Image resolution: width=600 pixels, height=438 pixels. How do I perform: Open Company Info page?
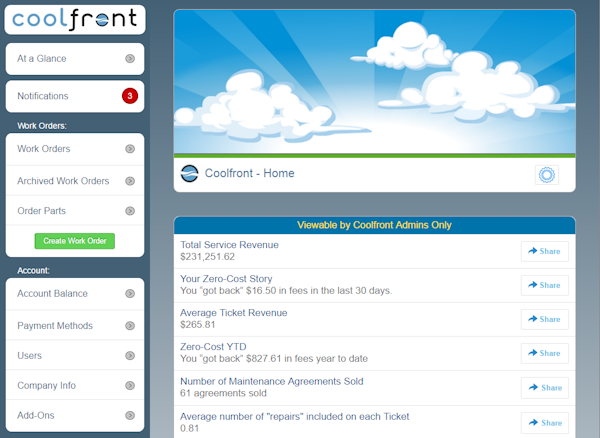[75, 385]
